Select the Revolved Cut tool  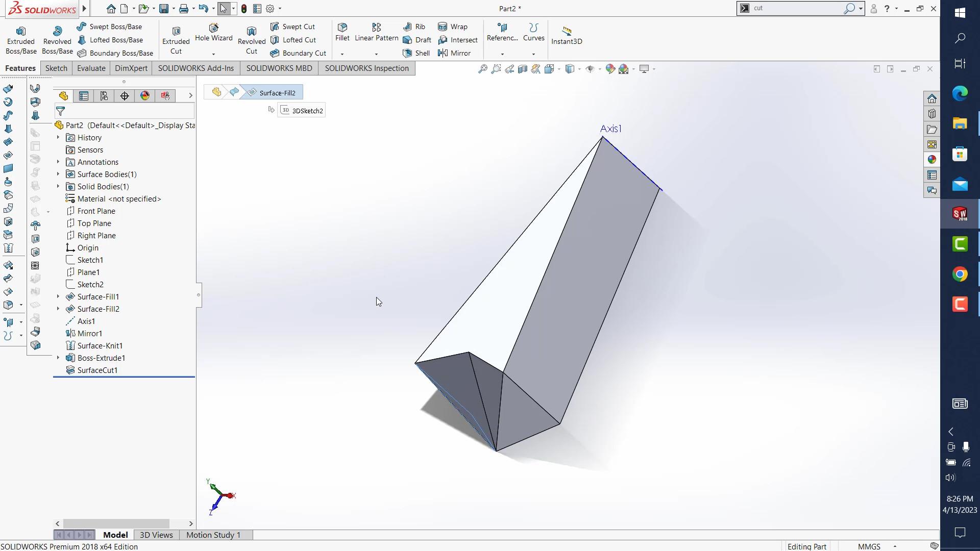(x=252, y=40)
